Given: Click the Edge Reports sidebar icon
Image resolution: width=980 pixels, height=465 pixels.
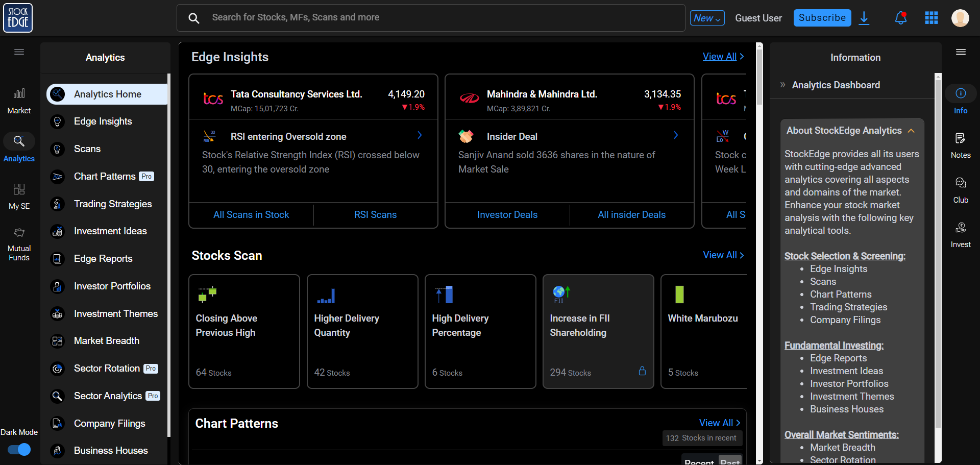Looking at the screenshot, I should (58, 259).
